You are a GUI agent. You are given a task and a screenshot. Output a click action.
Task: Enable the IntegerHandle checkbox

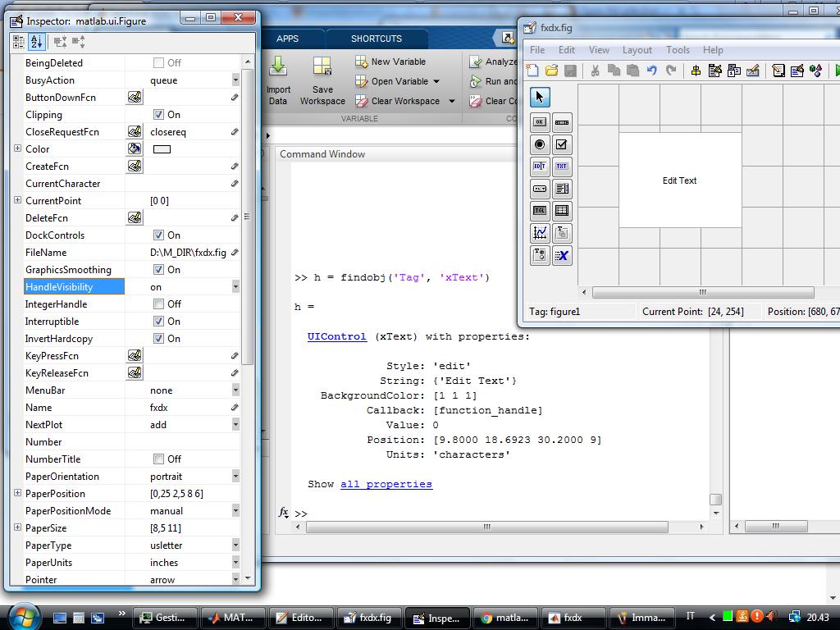(x=158, y=304)
